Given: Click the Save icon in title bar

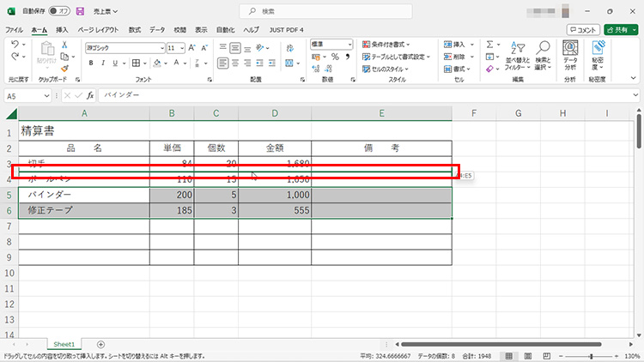Looking at the screenshot, I should click(80, 11).
